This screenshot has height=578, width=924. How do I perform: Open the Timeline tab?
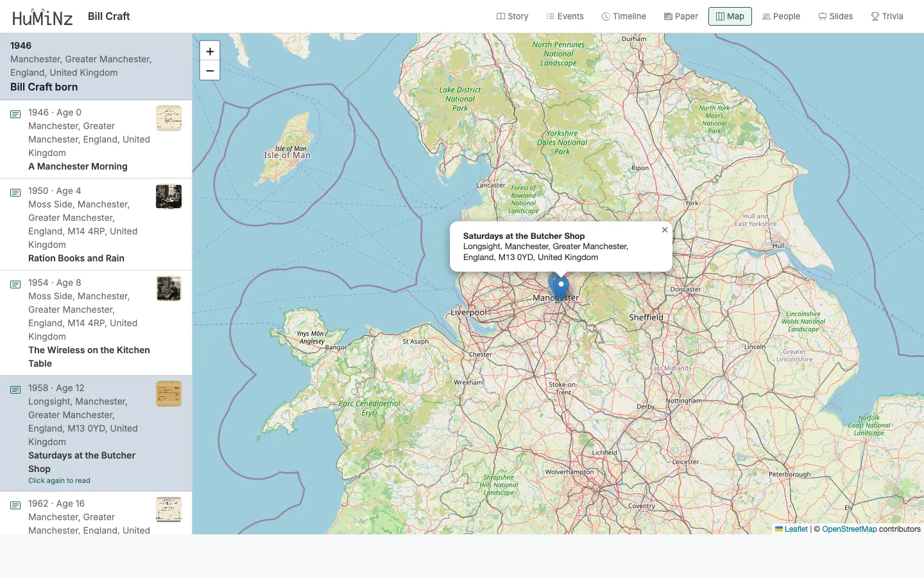tap(624, 17)
